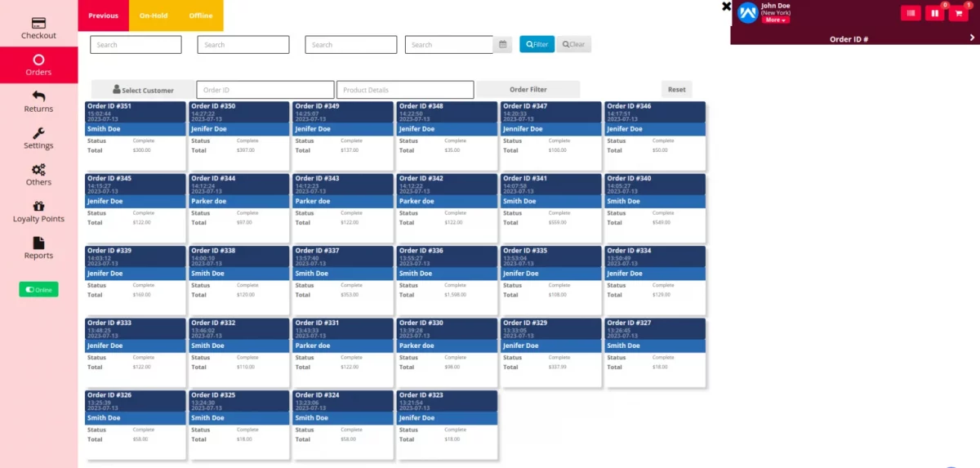Click the John Doe profile avatar

[x=747, y=12]
